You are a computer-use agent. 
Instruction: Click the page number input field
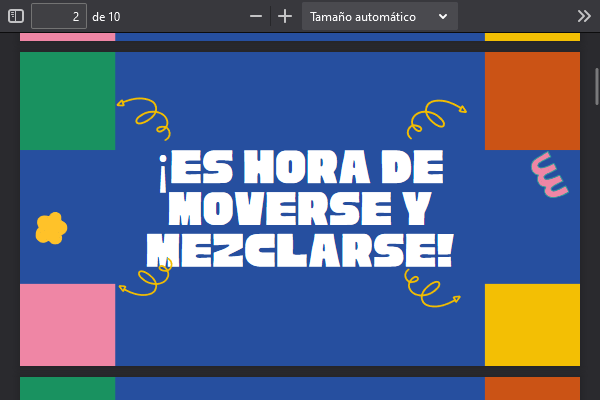click(x=59, y=16)
